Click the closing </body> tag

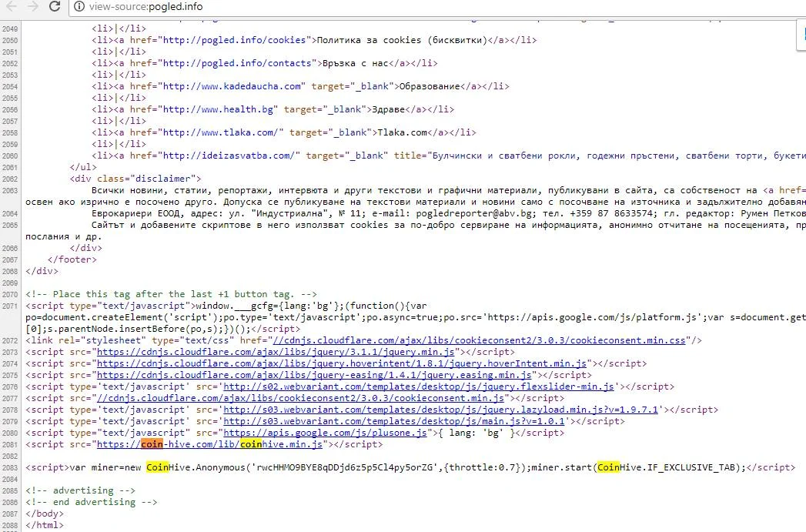[45, 514]
